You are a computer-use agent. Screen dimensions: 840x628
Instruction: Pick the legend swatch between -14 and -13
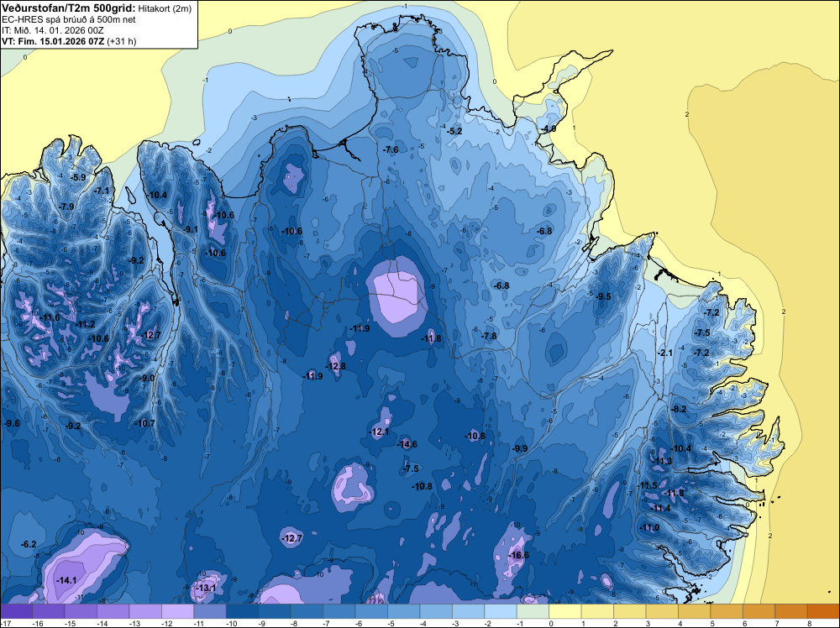[113, 611]
